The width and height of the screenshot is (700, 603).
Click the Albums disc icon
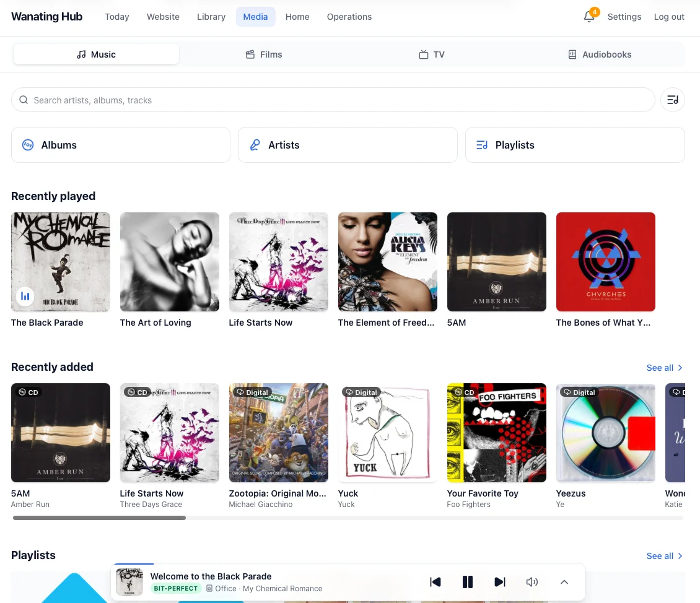(x=28, y=145)
